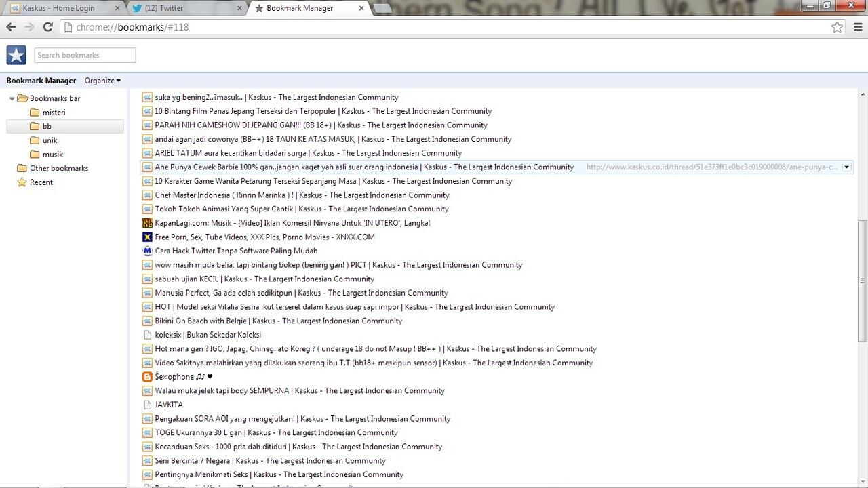Image resolution: width=868 pixels, height=488 pixels.
Task: Click the KapanLagi bookmark favicon
Action: coord(147,223)
